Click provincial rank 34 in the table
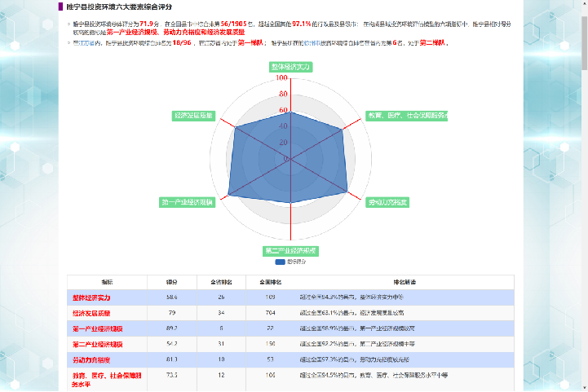Viewport: 588px width, 392px height. (221, 313)
